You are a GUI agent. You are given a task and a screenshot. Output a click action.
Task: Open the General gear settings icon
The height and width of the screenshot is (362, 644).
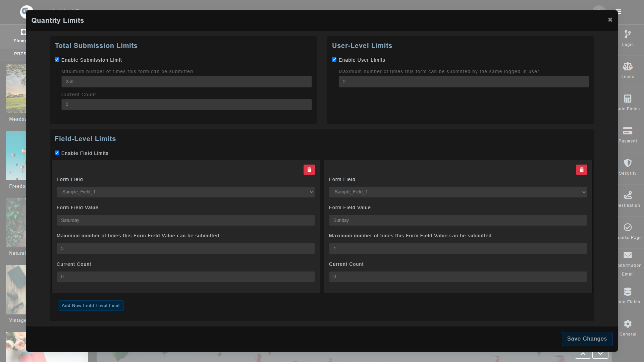(x=628, y=324)
